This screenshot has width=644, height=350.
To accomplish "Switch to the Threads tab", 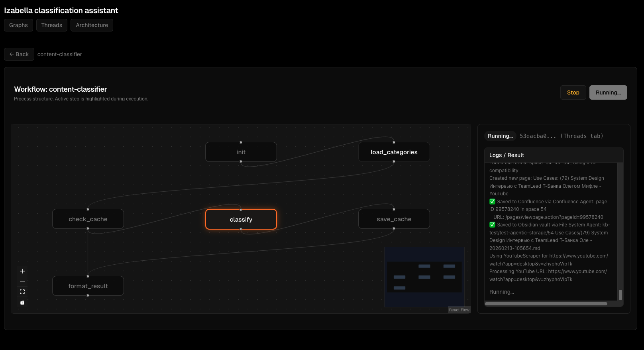I will coord(52,25).
